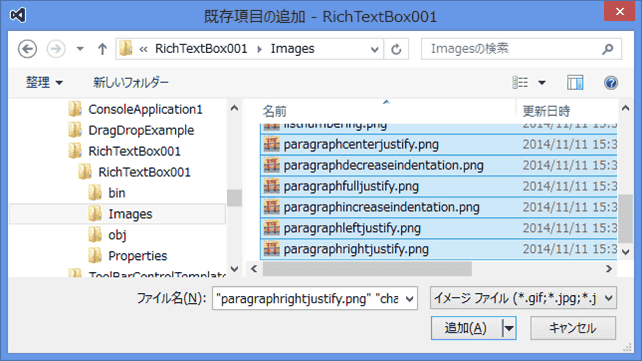This screenshot has height=361, width=642.
Task: Click the Properties folder icon
Action: (95, 255)
